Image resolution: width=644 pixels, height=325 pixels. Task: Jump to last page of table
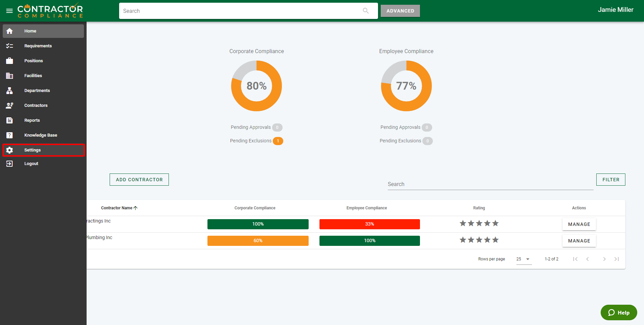point(617,259)
